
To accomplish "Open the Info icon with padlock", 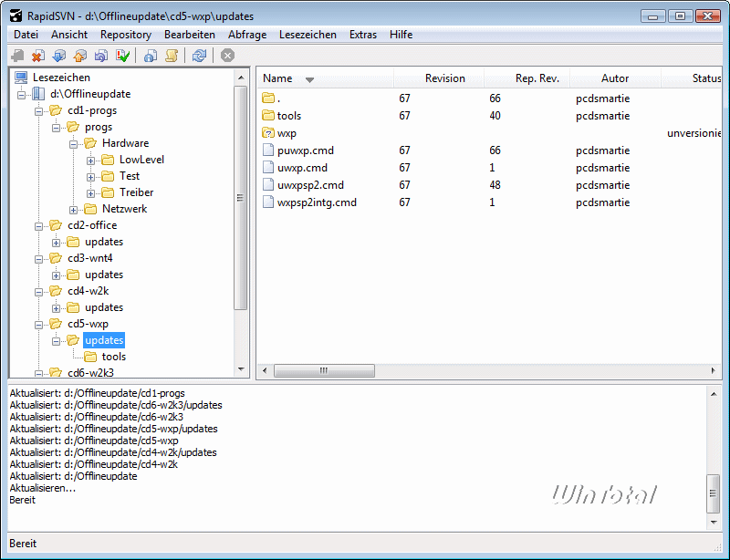I will (x=151, y=56).
